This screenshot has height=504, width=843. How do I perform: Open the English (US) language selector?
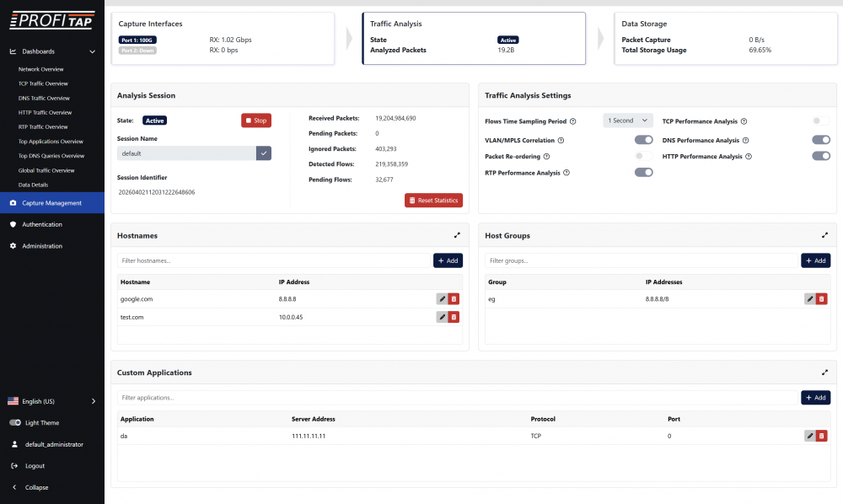pyautogui.click(x=52, y=401)
